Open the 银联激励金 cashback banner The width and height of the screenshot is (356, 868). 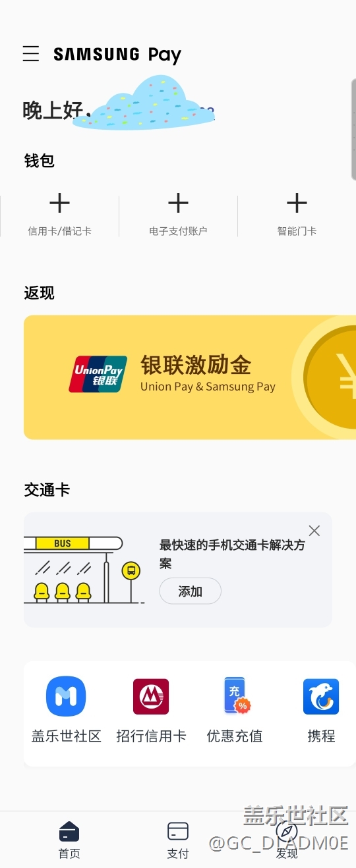[x=190, y=377]
